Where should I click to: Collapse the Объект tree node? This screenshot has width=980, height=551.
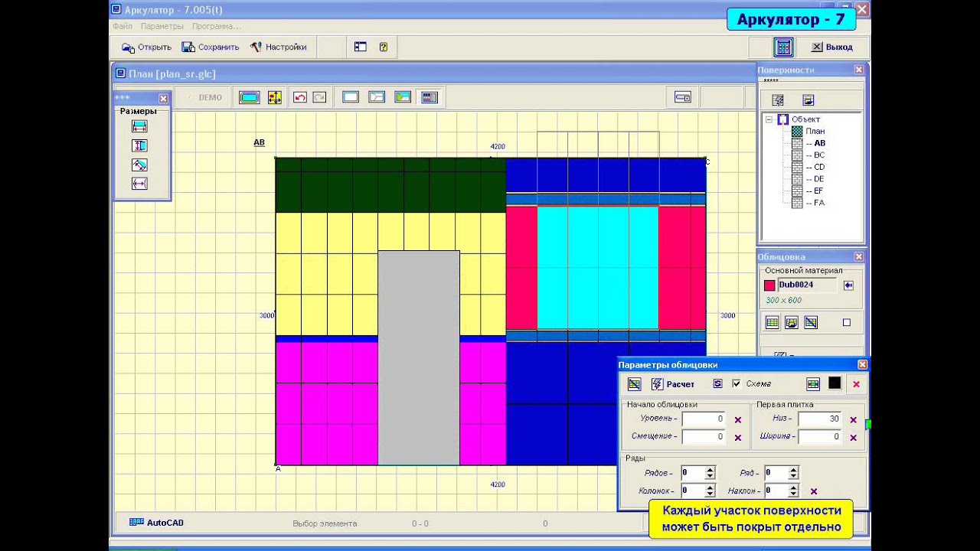(x=769, y=119)
